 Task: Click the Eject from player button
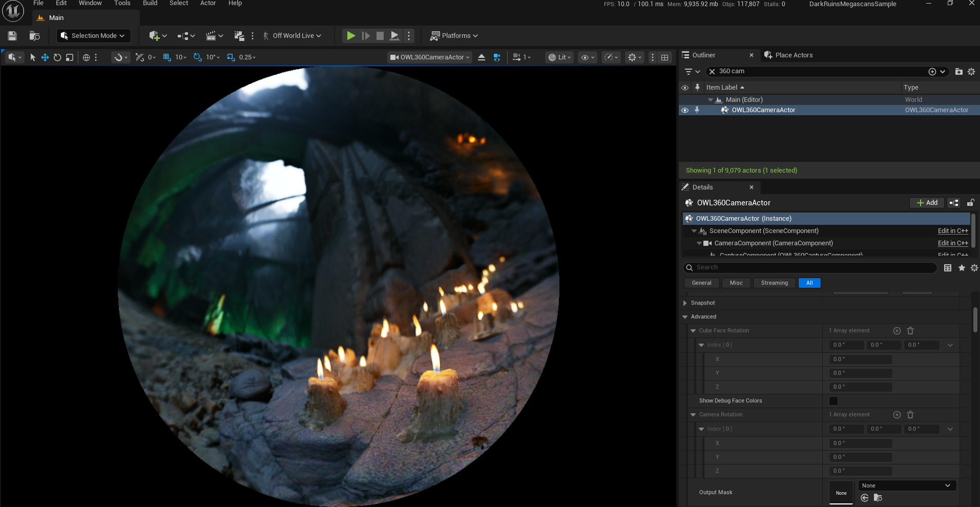click(394, 36)
